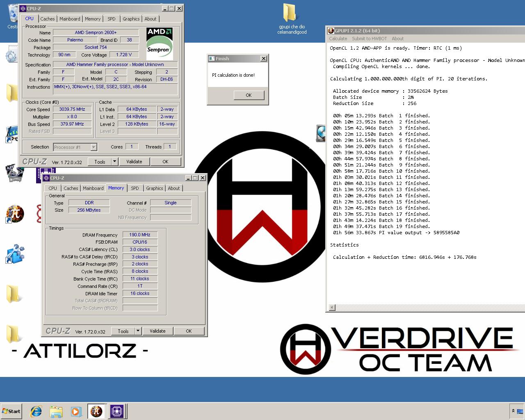Open the About tab in the CPU-Z processor window
This screenshot has height=420, width=525.
tap(151, 19)
